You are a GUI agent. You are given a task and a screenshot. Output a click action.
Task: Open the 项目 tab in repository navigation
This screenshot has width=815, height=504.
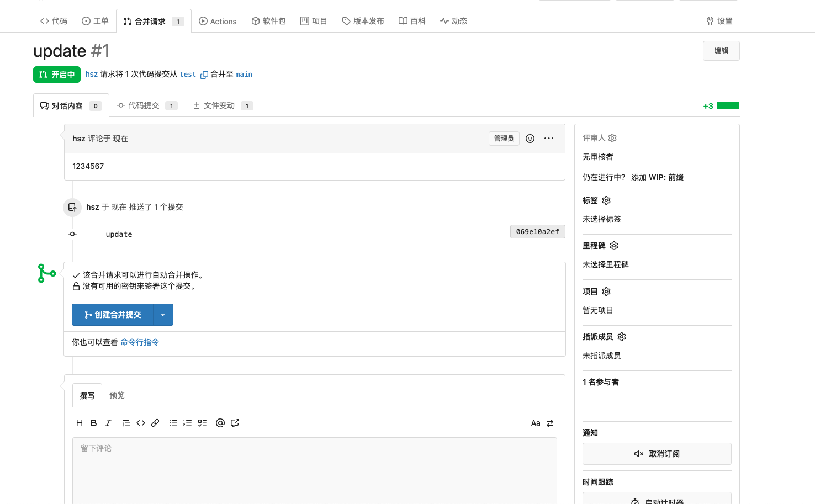coord(314,21)
